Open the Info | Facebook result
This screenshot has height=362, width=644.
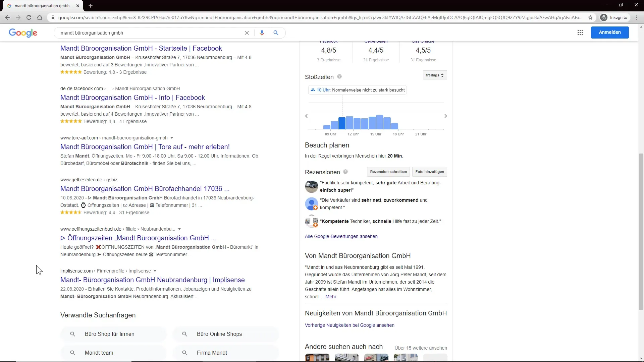tap(132, 98)
